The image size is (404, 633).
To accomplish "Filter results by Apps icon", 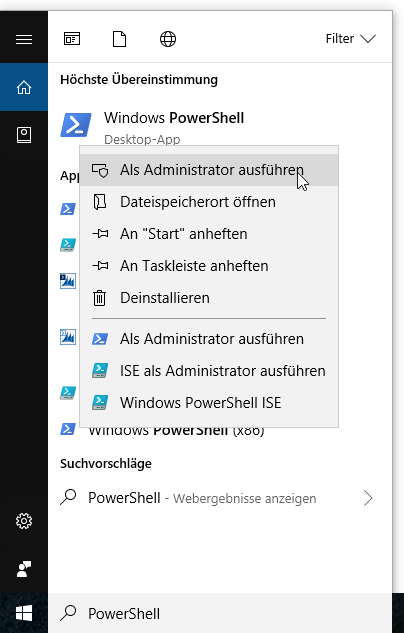I will (x=72, y=39).
